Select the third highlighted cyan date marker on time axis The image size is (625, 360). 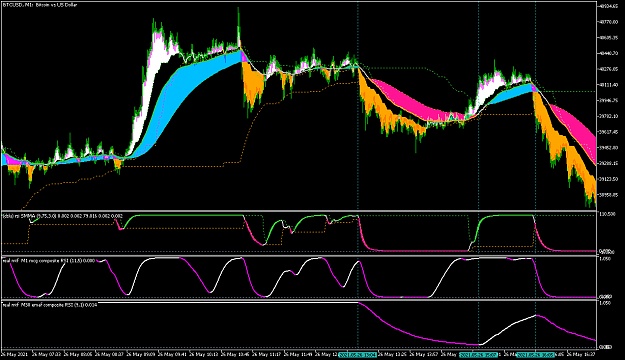(x=535, y=354)
